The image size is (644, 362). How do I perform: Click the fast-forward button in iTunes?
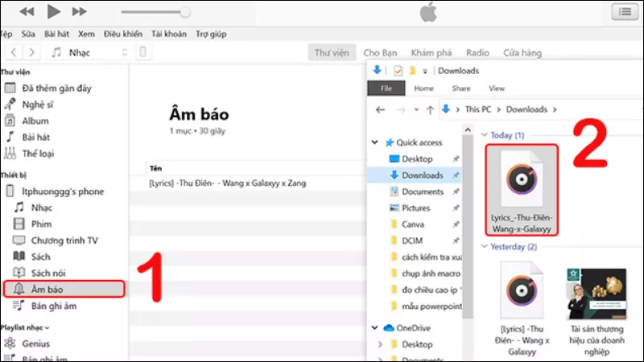[x=79, y=12]
